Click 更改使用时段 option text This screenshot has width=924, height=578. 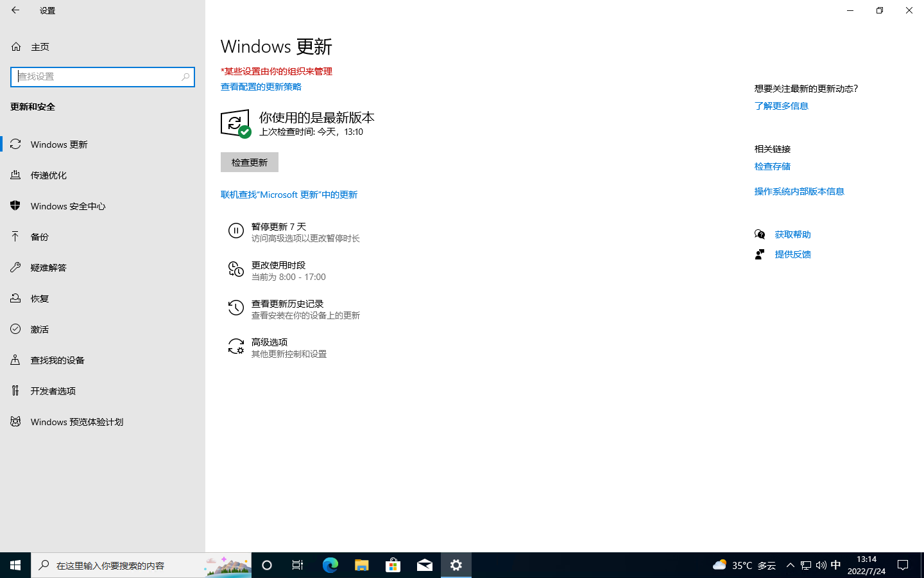click(x=278, y=265)
